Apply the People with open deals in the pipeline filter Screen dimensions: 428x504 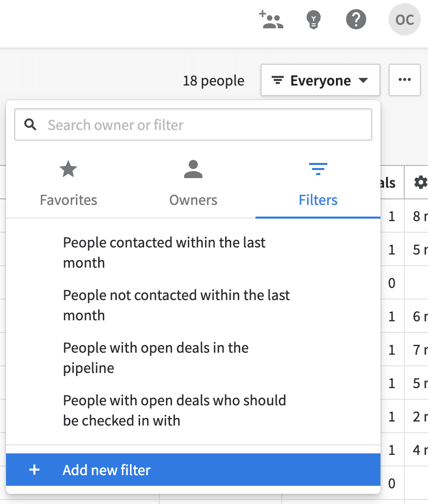pos(155,358)
